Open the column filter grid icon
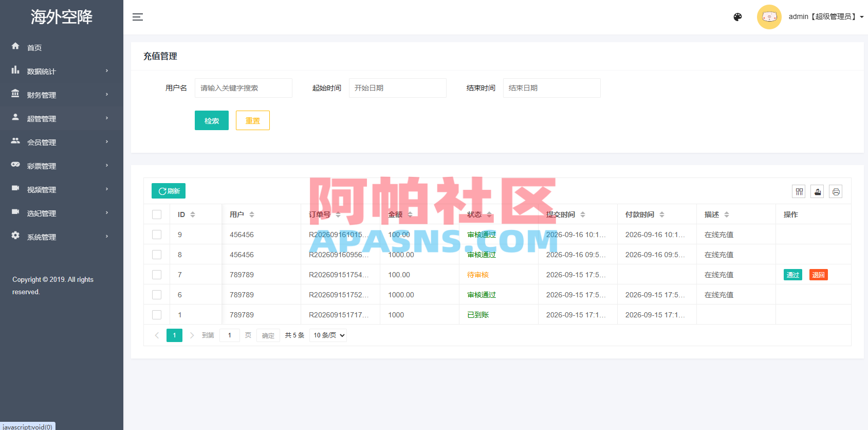 tap(799, 192)
